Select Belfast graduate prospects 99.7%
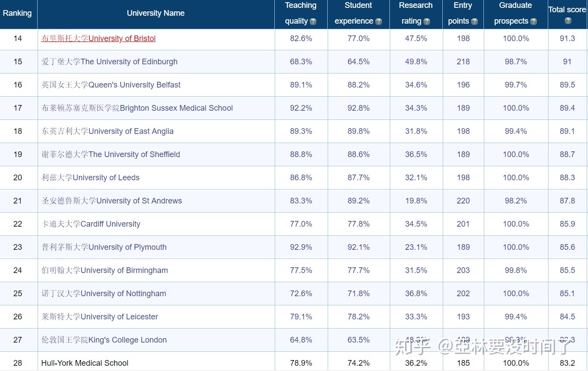Screen dimensions: 588x371 [x=516, y=85]
